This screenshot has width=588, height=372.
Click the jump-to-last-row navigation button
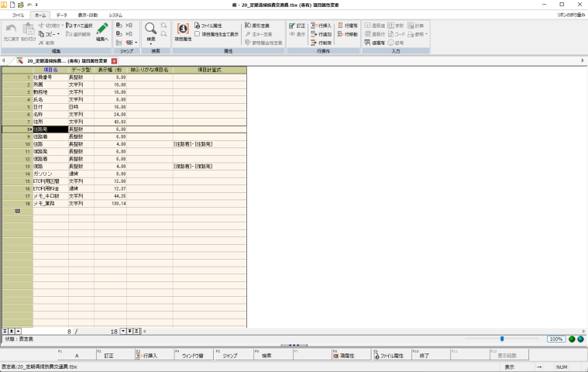click(137, 331)
